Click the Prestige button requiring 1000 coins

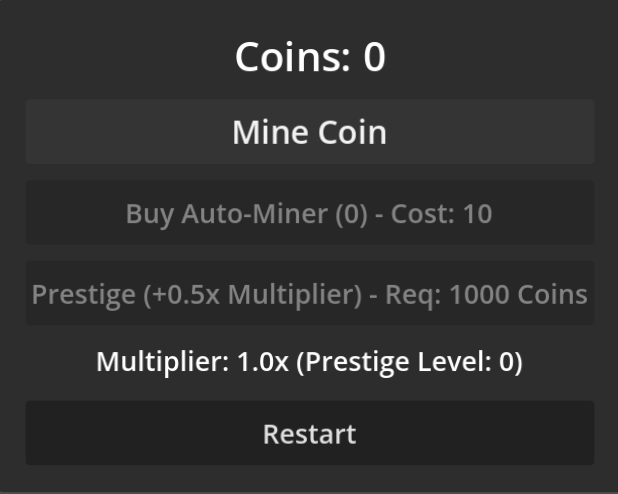(310, 293)
